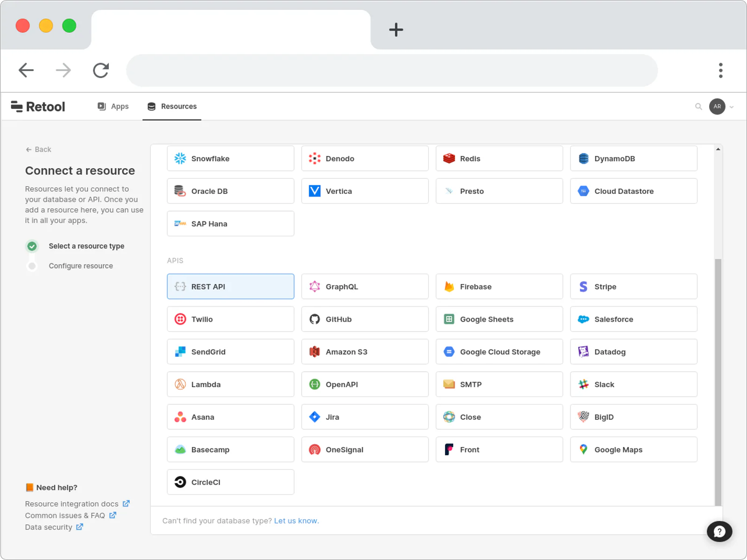Click the GraphQL logo icon
747x560 pixels.
pos(315,286)
